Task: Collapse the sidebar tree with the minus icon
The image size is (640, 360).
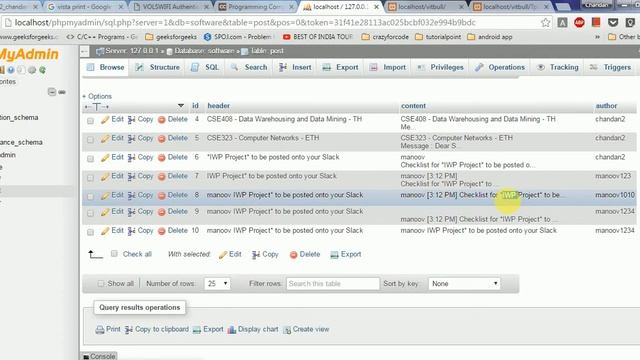Action: pyautogui.click(x=52, y=92)
